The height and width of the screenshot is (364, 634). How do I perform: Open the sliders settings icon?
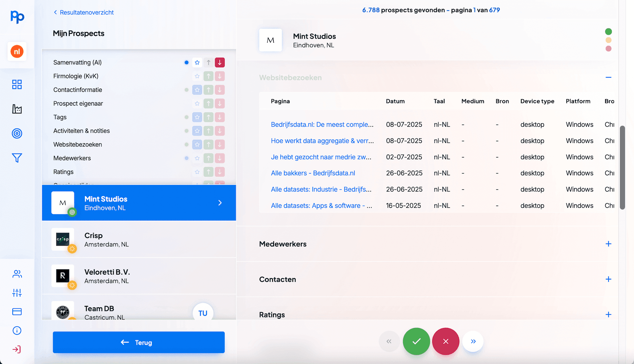click(17, 293)
